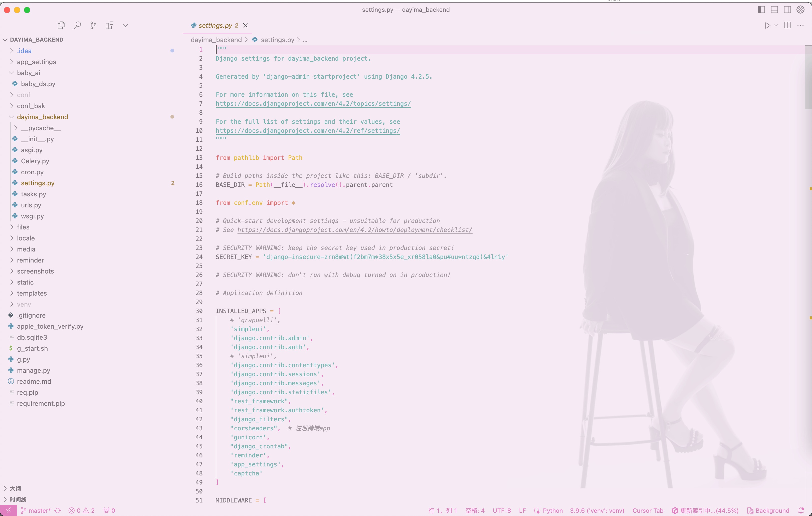Click the split editor right icon
Screen dimensions: 812x516
pos(787,25)
